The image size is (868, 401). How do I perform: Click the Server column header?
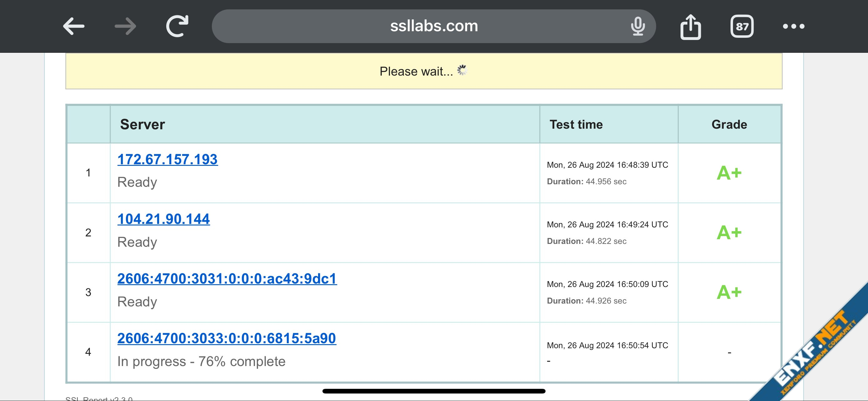click(142, 125)
